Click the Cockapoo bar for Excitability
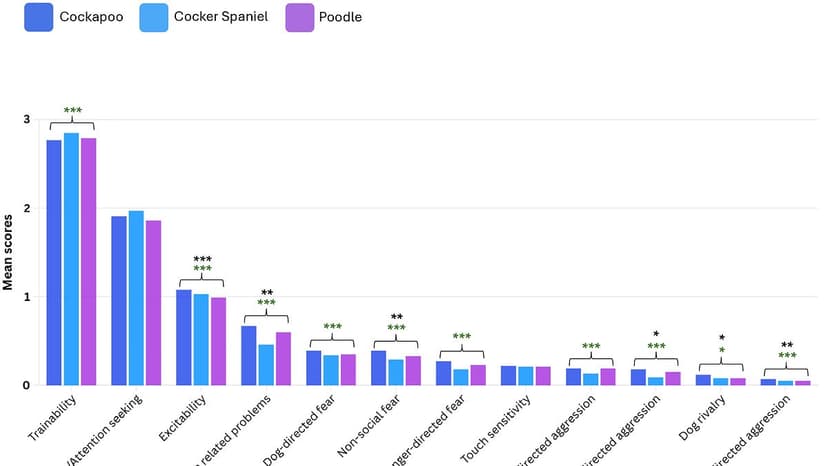Viewport: 828px width, 466px height. (184, 337)
